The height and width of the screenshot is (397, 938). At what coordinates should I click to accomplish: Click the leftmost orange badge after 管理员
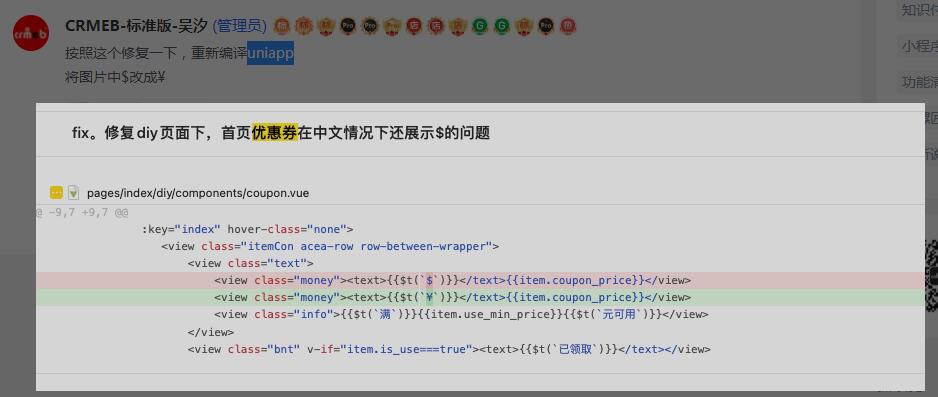(282, 26)
